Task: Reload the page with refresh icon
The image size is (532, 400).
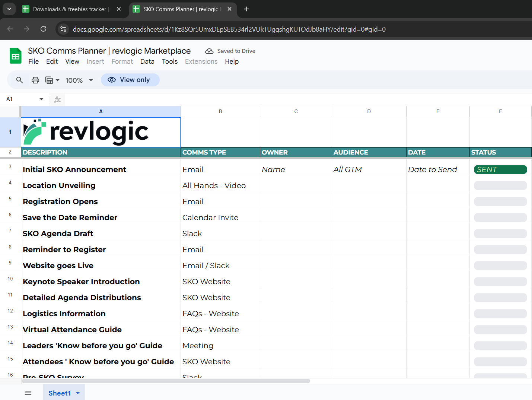Action: 43,29
